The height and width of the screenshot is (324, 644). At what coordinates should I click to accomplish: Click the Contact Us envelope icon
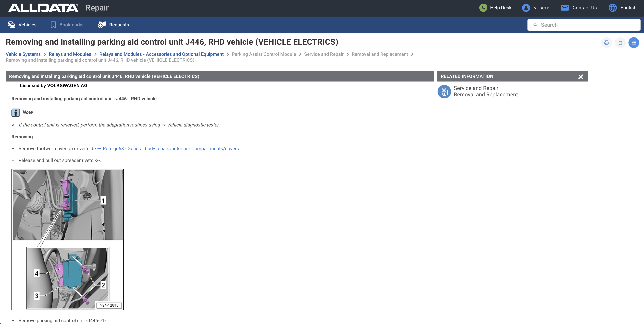[x=565, y=8]
